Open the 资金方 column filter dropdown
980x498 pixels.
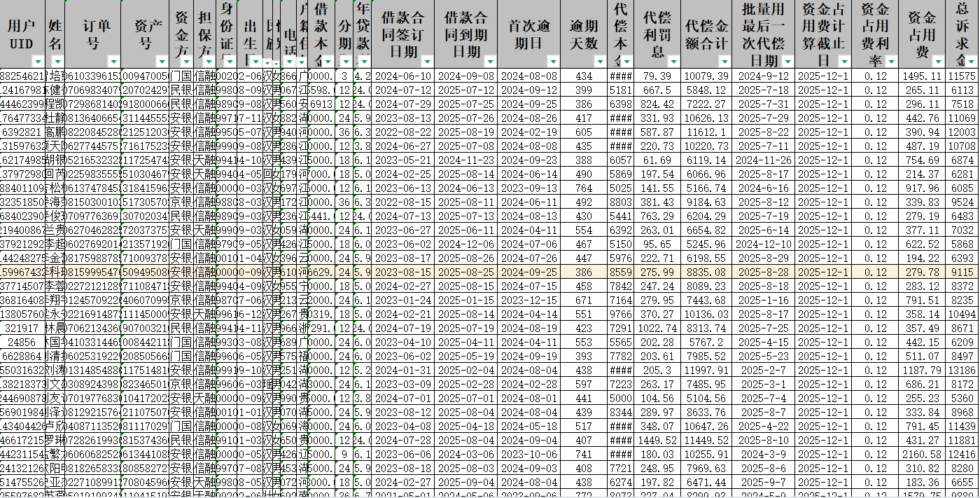[x=186, y=61]
